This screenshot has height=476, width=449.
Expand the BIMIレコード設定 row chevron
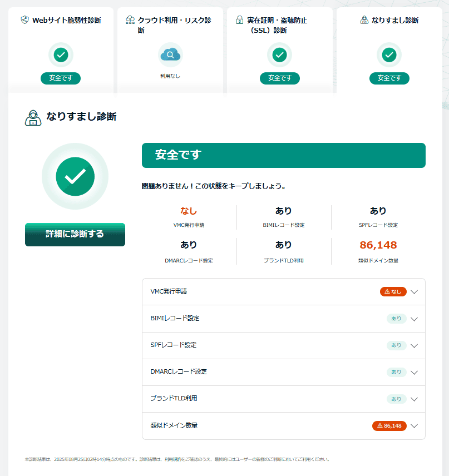tap(414, 319)
